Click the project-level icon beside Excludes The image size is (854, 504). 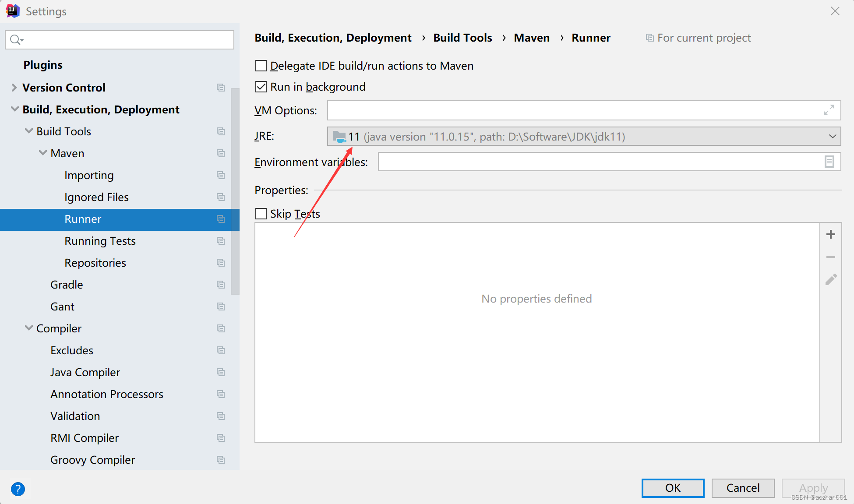pyautogui.click(x=221, y=350)
